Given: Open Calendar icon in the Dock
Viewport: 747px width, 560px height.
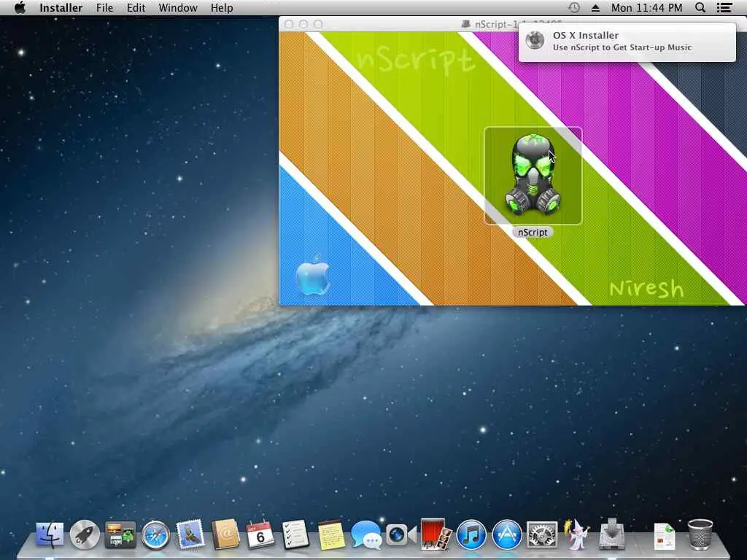Looking at the screenshot, I should pos(260,534).
